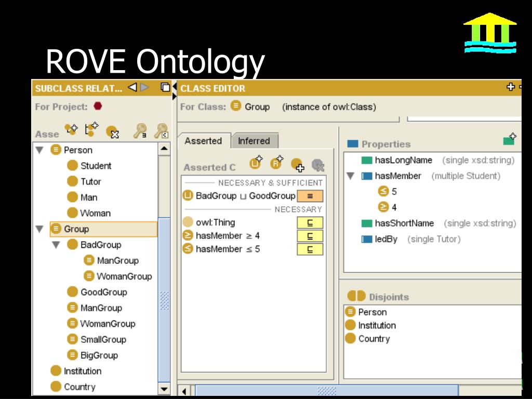532x399 pixels.
Task: Click the create expression icon in Asserted Conditions
Action: 256,163
